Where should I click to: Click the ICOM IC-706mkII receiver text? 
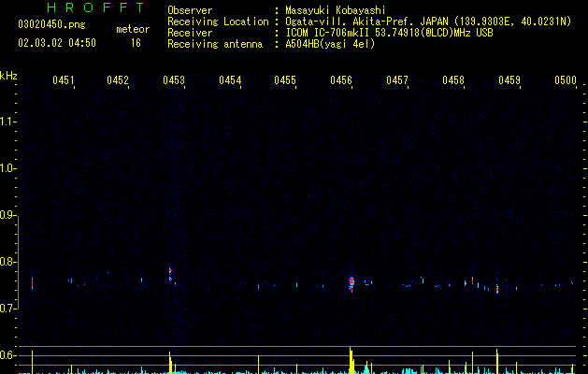pos(389,33)
